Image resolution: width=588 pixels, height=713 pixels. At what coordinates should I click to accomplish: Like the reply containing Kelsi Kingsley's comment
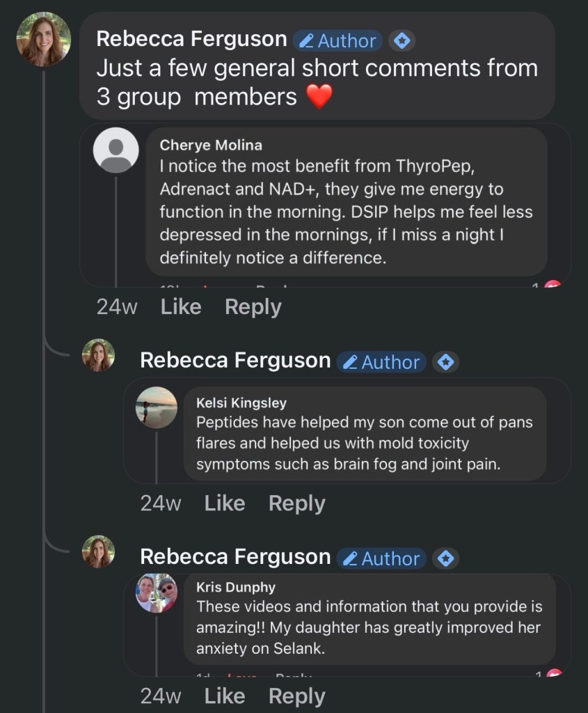pyautogui.click(x=225, y=503)
